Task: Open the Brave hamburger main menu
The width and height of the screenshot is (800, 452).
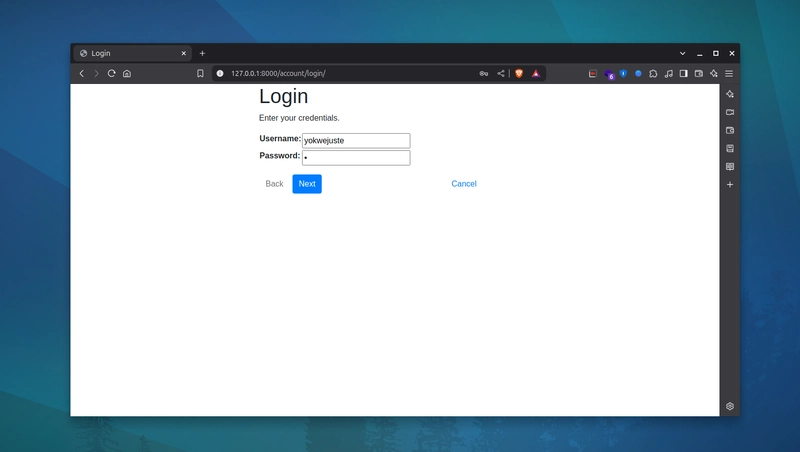Action: click(729, 73)
